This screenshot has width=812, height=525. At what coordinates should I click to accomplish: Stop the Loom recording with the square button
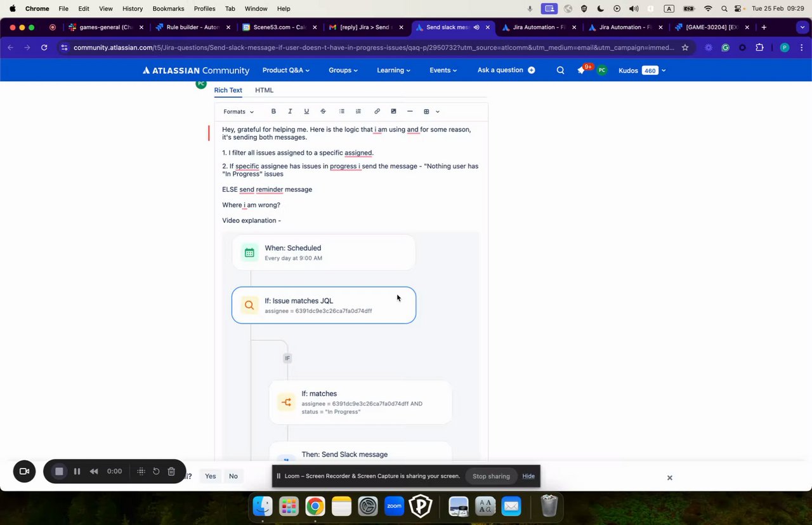click(x=59, y=471)
